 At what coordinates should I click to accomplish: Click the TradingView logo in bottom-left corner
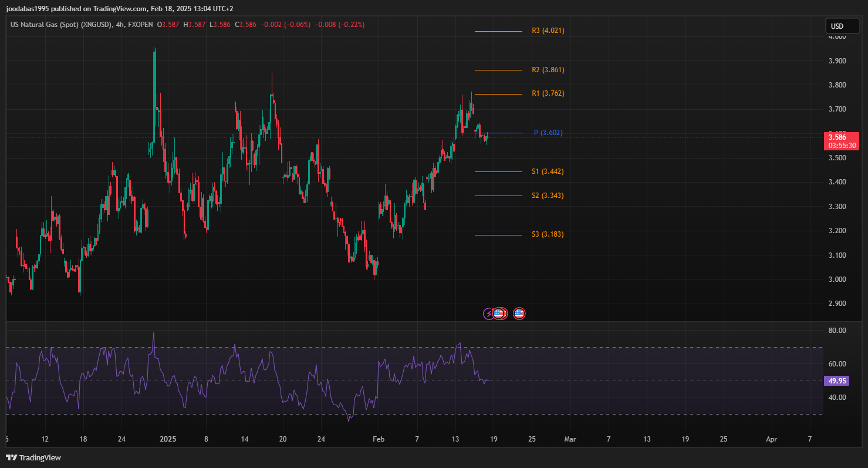click(x=33, y=457)
